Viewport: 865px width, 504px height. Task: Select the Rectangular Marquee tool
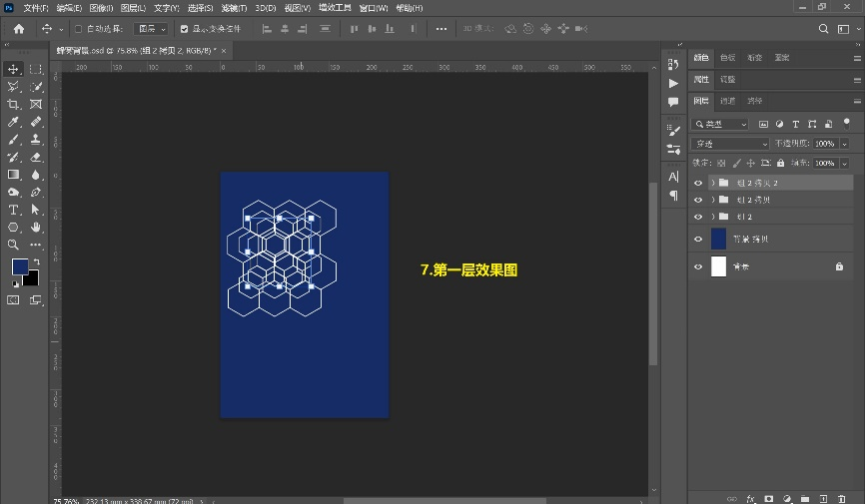click(36, 69)
